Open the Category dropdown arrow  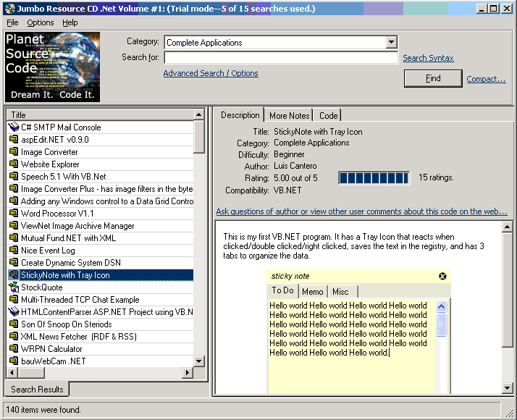click(391, 42)
